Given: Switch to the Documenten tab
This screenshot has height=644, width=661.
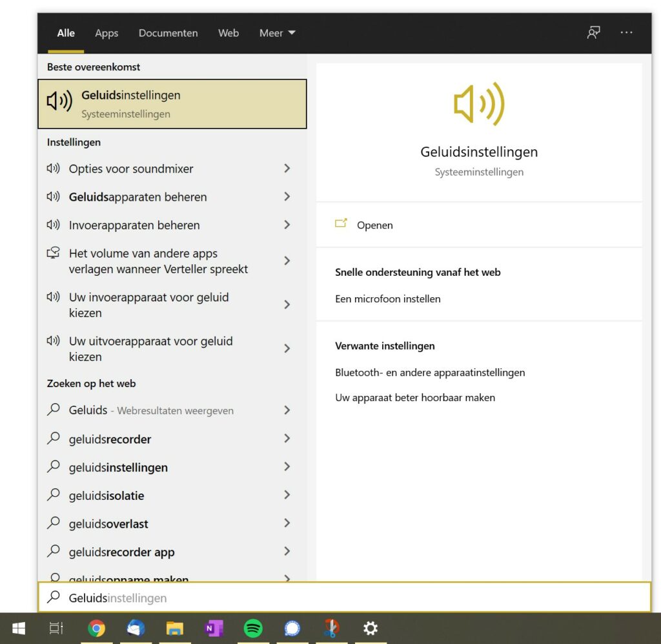Looking at the screenshot, I should pyautogui.click(x=168, y=33).
